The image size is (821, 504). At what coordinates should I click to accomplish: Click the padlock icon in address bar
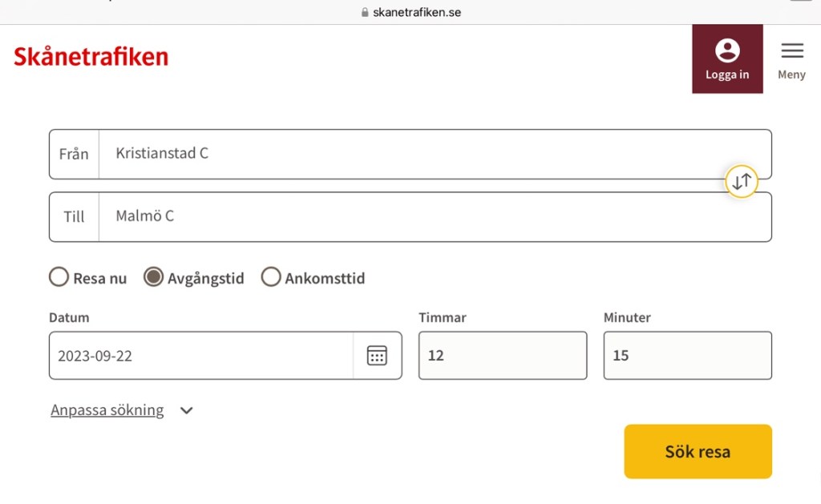pyautogui.click(x=365, y=13)
